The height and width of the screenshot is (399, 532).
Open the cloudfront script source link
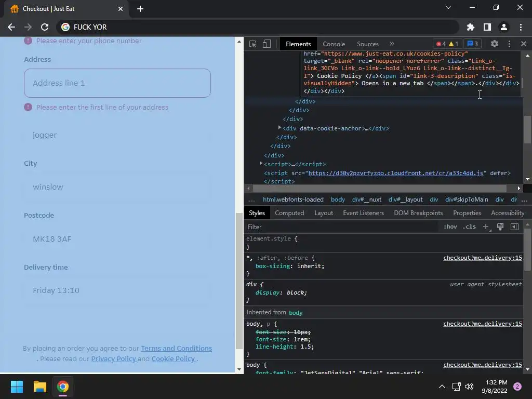tap(395, 173)
